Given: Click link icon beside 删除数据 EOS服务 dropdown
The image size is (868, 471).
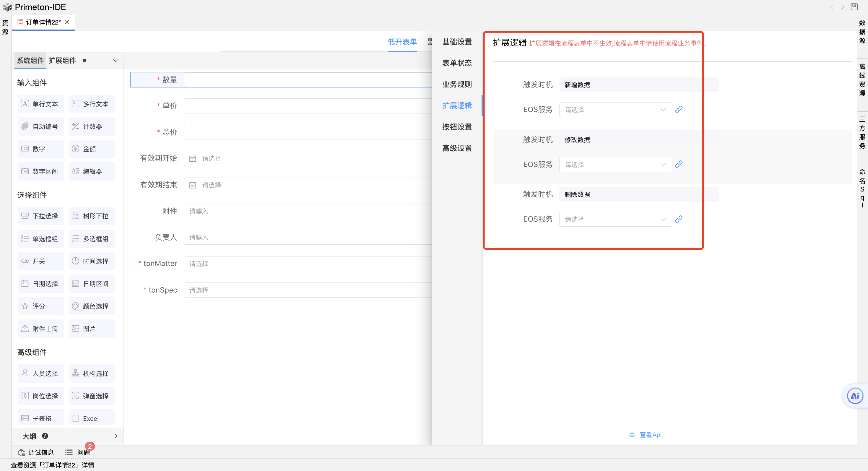Looking at the screenshot, I should 679,219.
